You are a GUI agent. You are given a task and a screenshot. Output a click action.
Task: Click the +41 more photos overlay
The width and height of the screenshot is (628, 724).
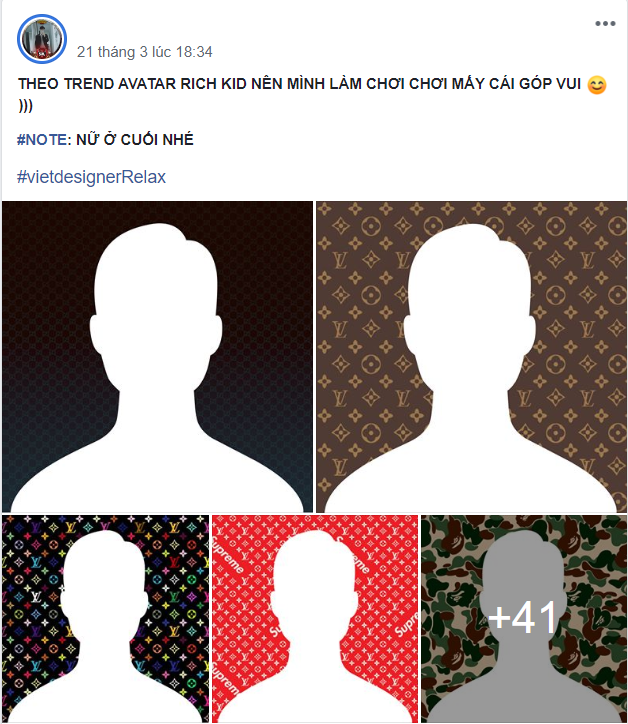(x=524, y=617)
